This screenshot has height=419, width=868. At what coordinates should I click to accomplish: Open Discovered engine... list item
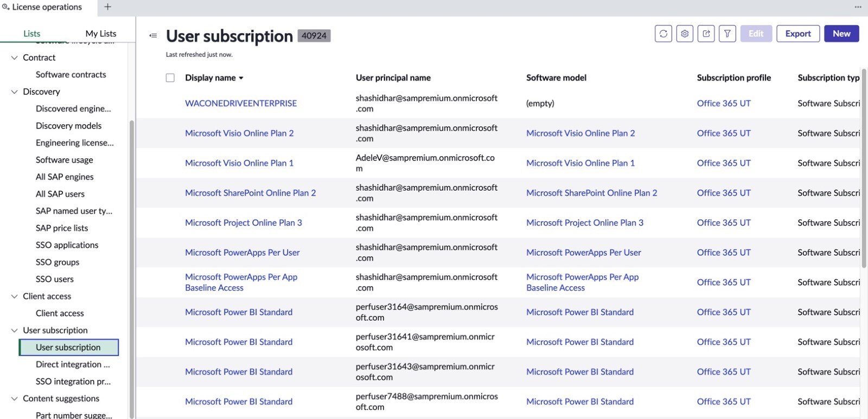[x=73, y=109]
